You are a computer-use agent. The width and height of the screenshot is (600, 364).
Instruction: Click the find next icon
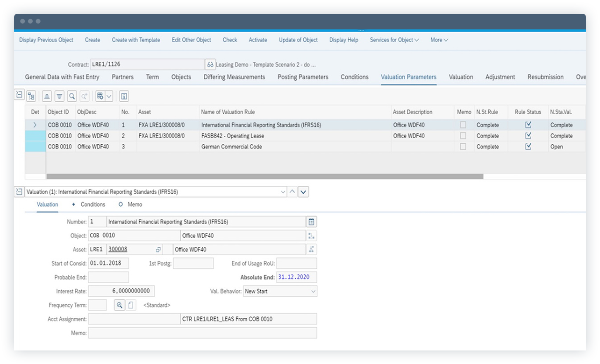pos(85,96)
